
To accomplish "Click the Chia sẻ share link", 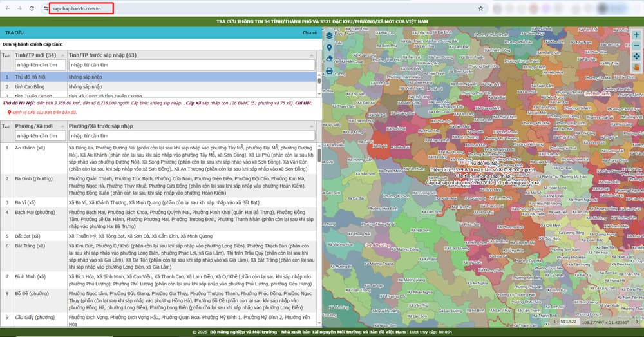I will coord(310,32).
